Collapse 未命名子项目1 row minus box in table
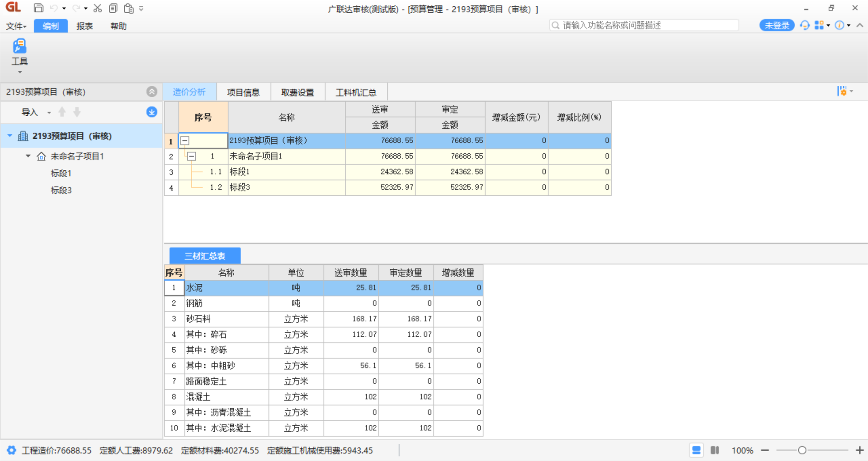 point(192,156)
